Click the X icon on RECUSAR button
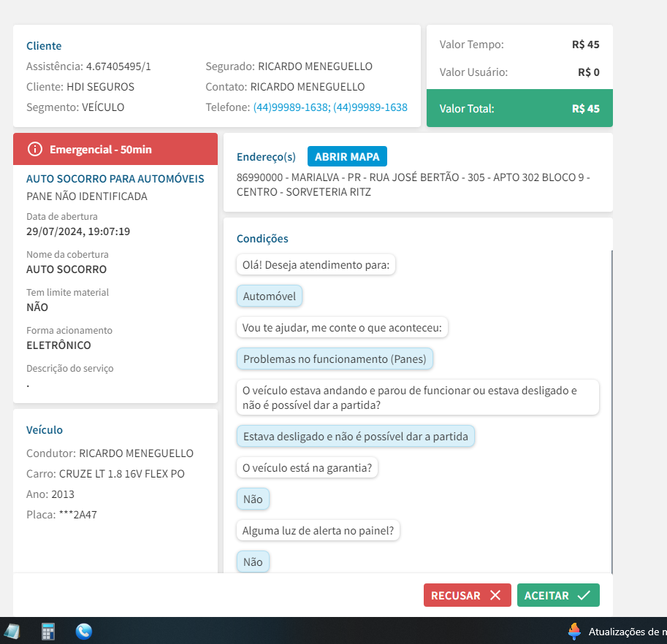667x644 pixels. coord(495,595)
